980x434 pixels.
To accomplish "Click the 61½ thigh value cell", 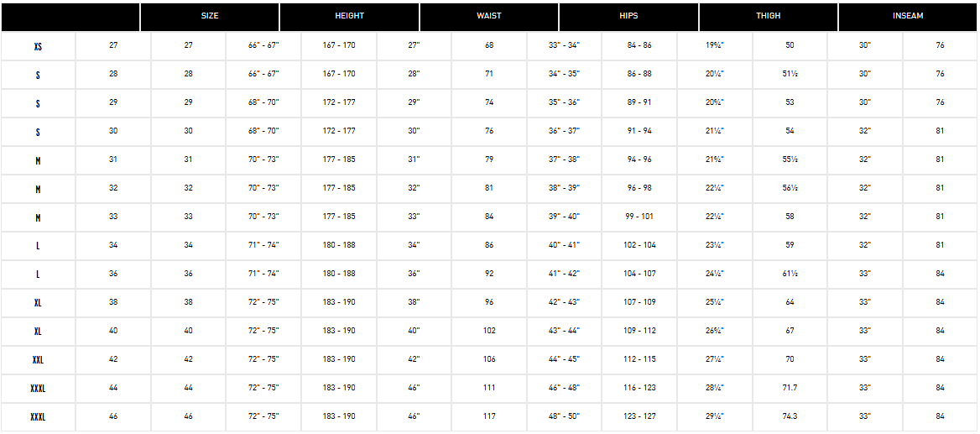I will click(x=790, y=274).
